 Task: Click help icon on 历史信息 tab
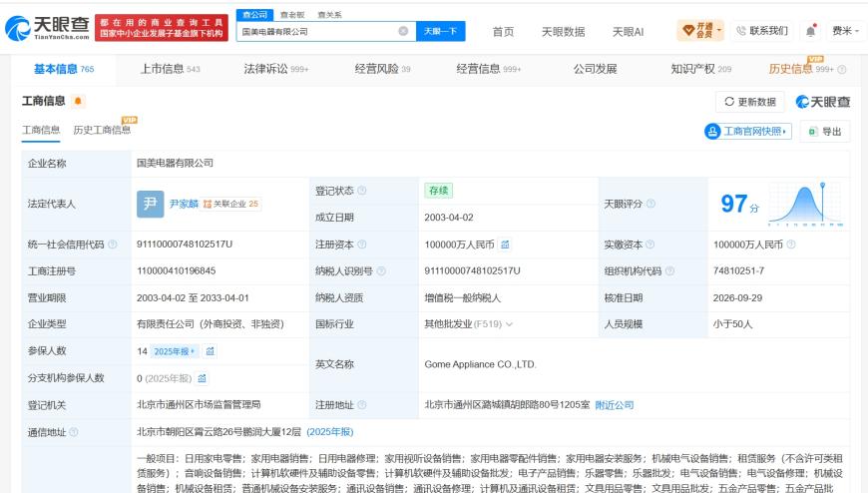click(842, 69)
